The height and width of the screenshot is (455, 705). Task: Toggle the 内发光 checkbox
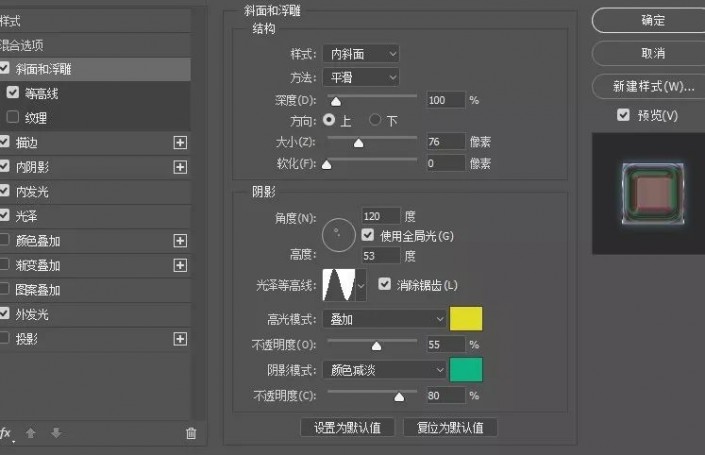pyautogui.click(x=4, y=191)
